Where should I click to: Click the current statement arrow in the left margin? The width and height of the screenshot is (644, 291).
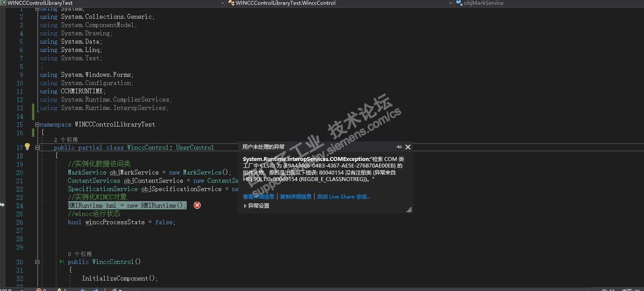point(2,205)
